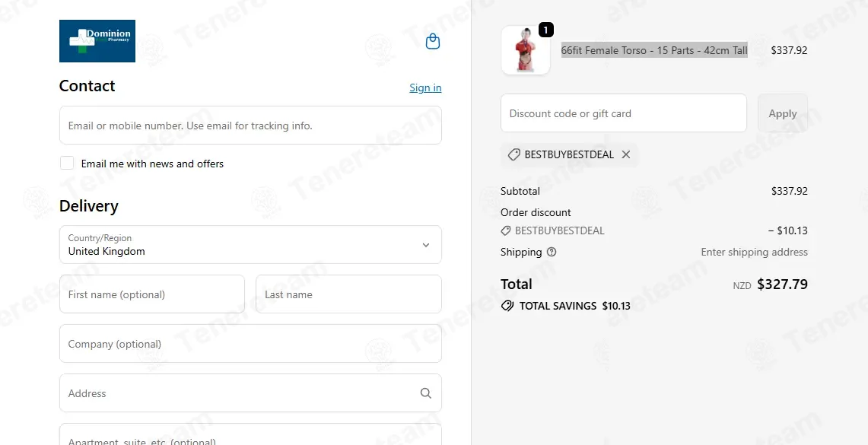868x445 pixels.
Task: Click the shipping help question mark icon
Action: pyautogui.click(x=552, y=252)
